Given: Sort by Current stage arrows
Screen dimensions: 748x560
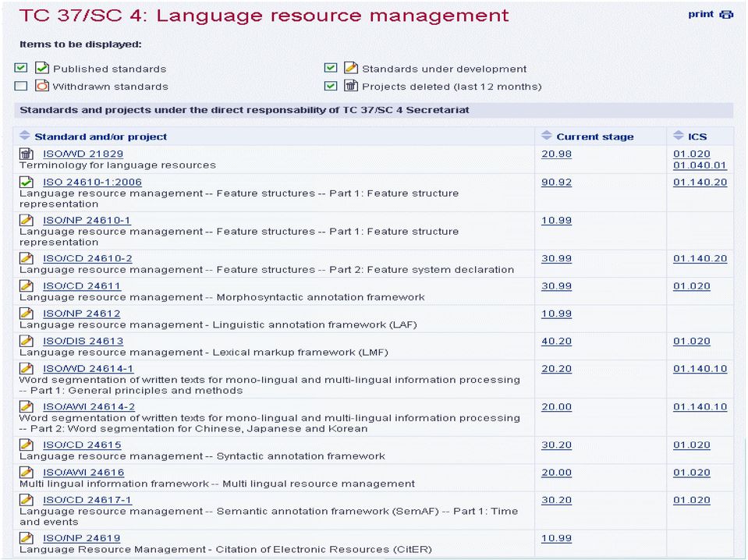Looking at the screenshot, I should click(547, 136).
